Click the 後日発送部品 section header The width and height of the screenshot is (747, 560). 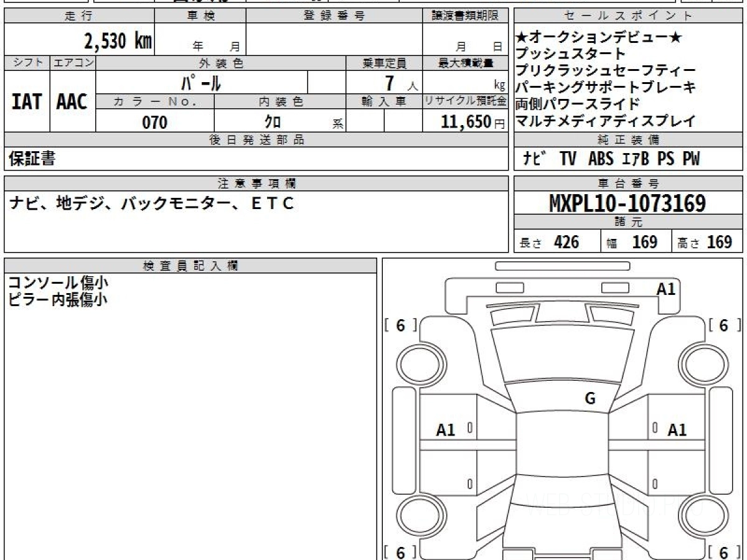[256, 140]
